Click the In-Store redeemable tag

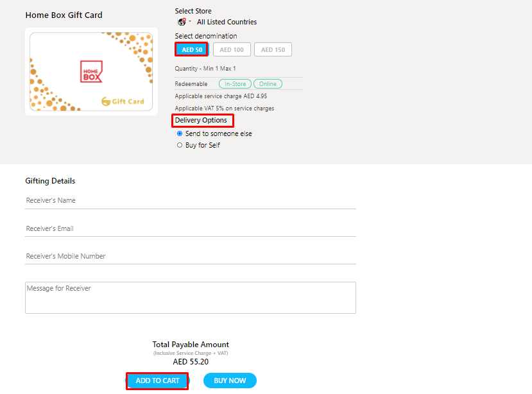click(x=235, y=84)
